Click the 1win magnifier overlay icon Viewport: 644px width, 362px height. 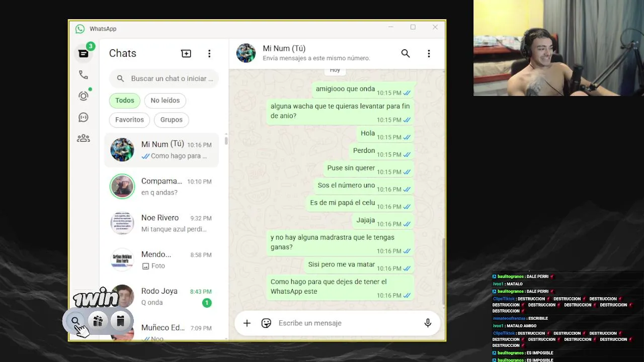point(75,321)
